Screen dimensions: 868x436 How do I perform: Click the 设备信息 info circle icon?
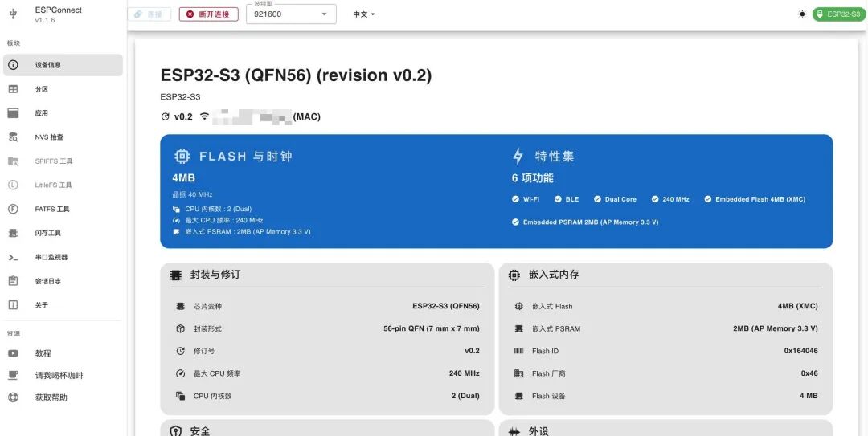[14, 65]
